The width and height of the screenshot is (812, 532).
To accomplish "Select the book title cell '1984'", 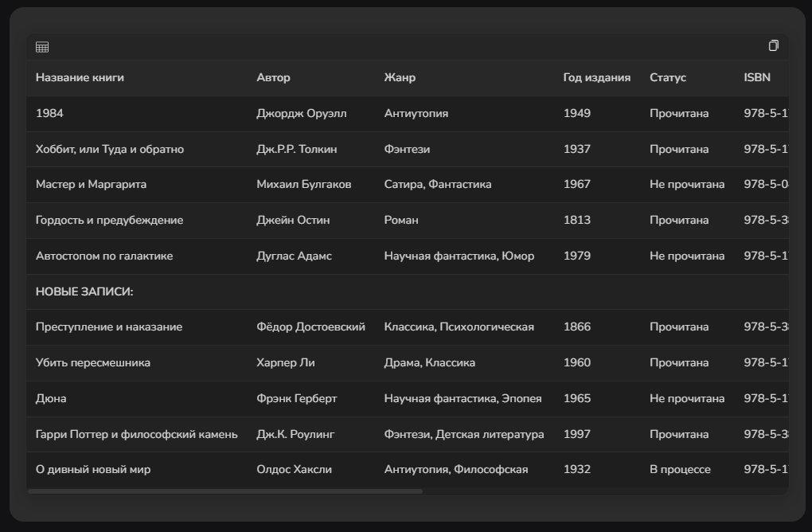I will point(49,113).
